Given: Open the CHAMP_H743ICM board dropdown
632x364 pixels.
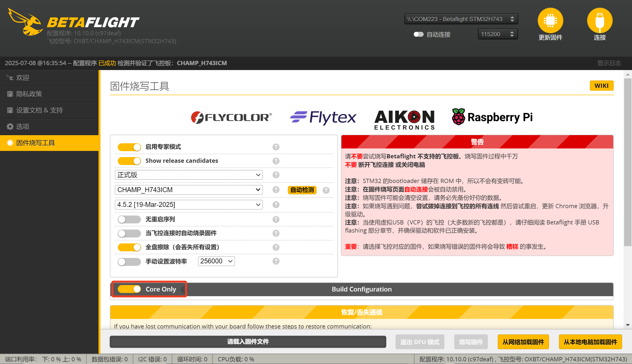Looking at the screenshot, I should pyautogui.click(x=189, y=190).
